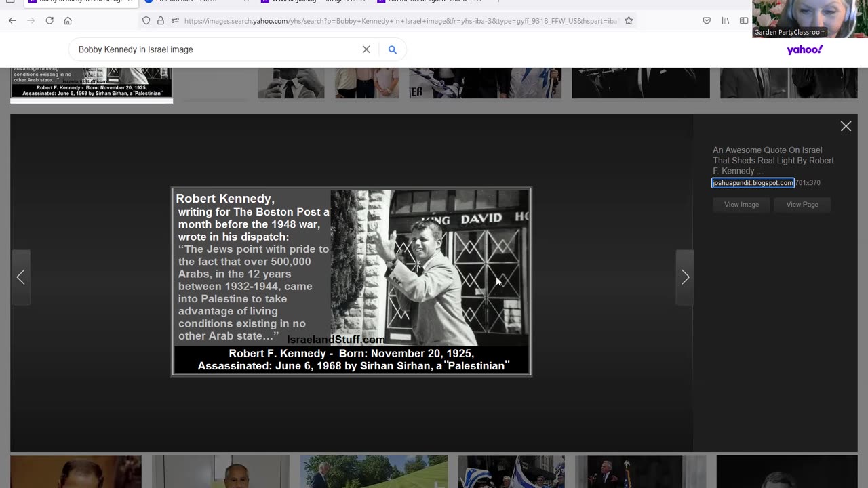Open the Yahoo logo link

pyautogui.click(x=804, y=49)
